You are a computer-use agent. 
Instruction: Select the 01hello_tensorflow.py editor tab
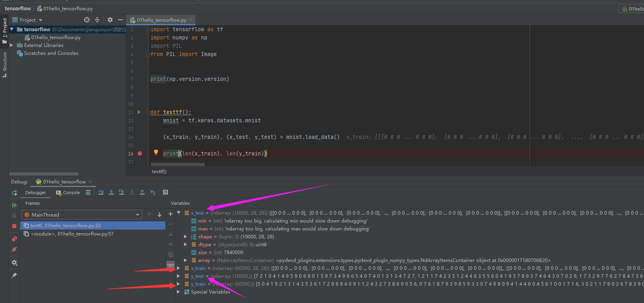(161, 20)
